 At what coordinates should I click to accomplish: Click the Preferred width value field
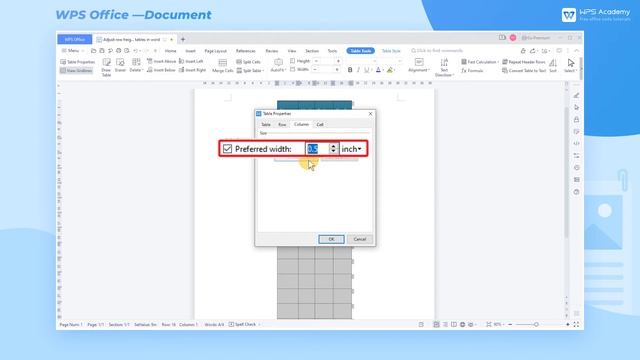coord(318,149)
